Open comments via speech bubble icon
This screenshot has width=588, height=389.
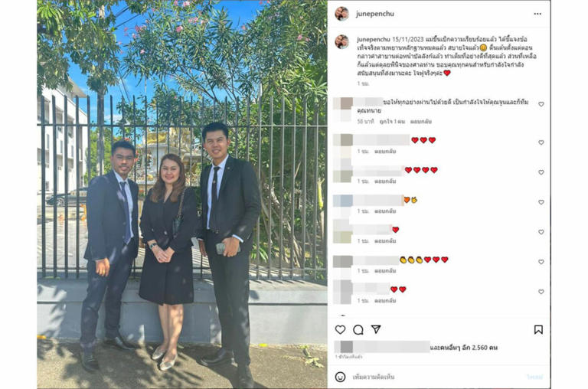point(358,330)
